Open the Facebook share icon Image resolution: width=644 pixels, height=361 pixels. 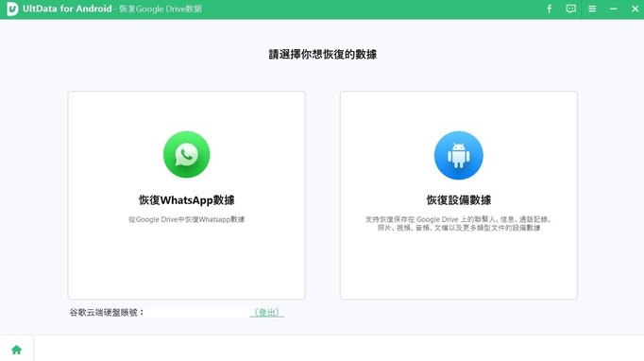tap(550, 9)
